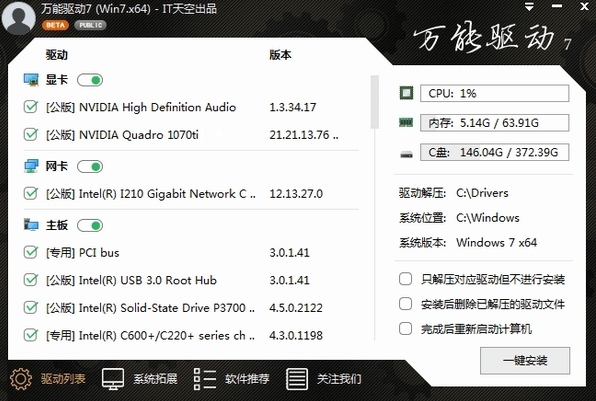Uncheck Intel I210 Gigabit Network driver
The height and width of the screenshot is (401, 596).
tap(30, 193)
